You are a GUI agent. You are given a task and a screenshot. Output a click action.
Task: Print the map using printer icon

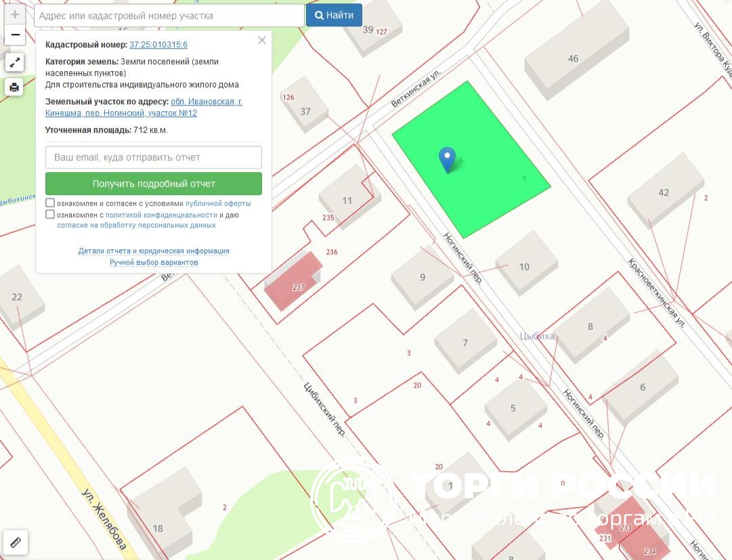click(x=15, y=87)
